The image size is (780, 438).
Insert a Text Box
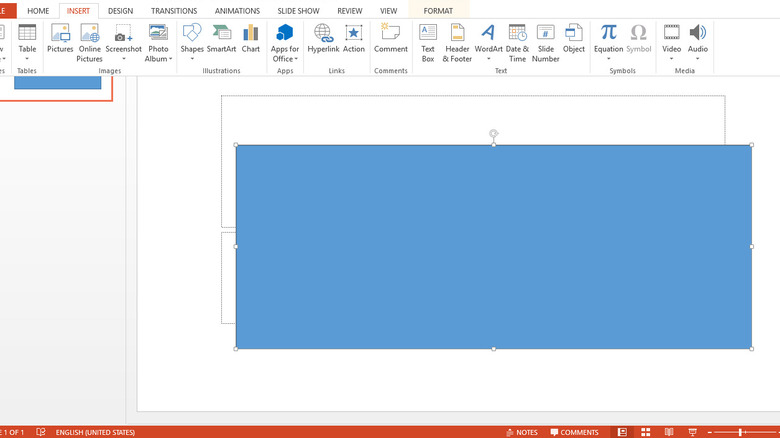click(x=428, y=41)
